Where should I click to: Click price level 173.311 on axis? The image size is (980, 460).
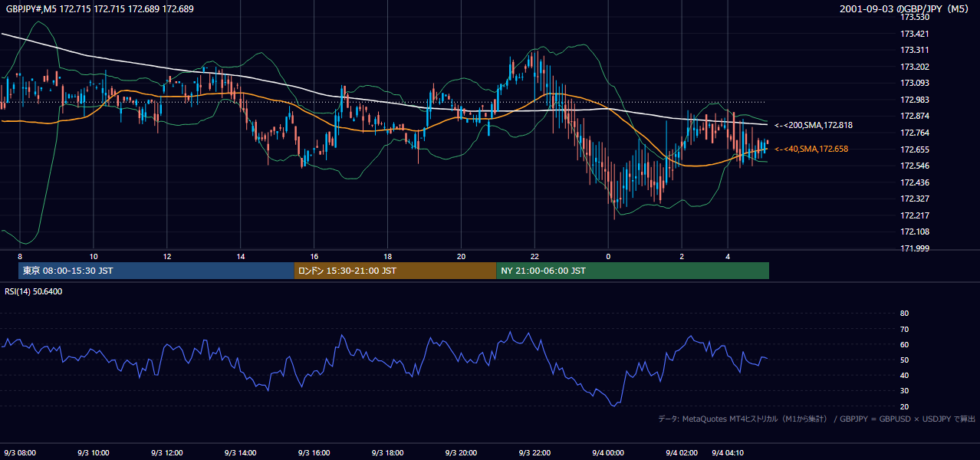pyautogui.click(x=914, y=50)
